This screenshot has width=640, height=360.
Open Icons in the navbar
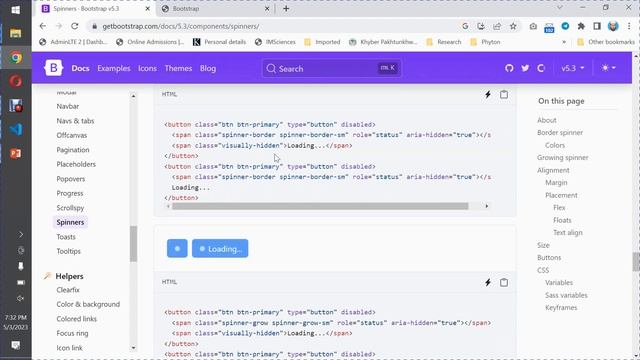pyautogui.click(x=147, y=69)
